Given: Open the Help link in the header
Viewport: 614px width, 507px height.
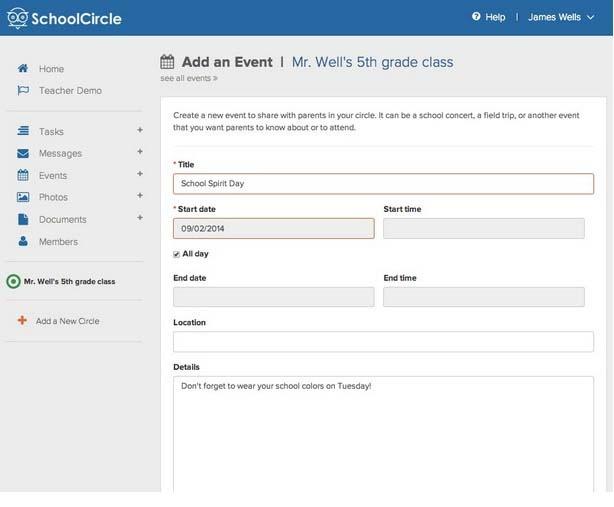Looking at the screenshot, I should pyautogui.click(x=495, y=17).
